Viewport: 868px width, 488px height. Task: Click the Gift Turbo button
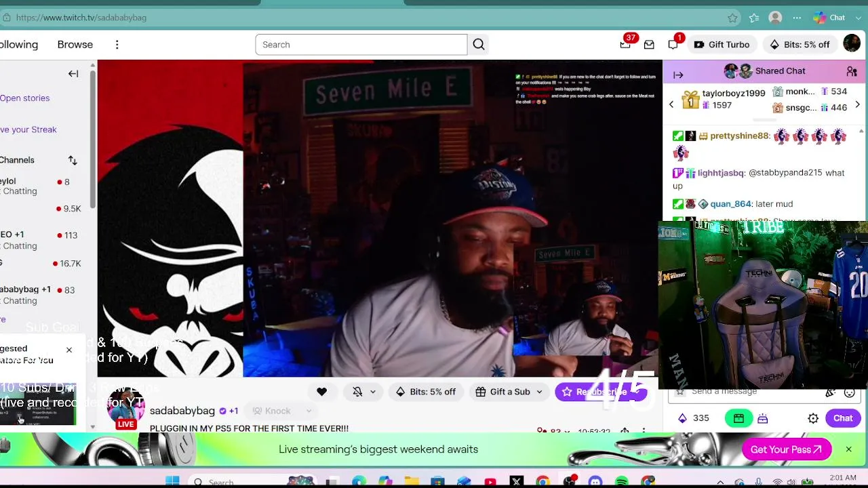(x=722, y=45)
